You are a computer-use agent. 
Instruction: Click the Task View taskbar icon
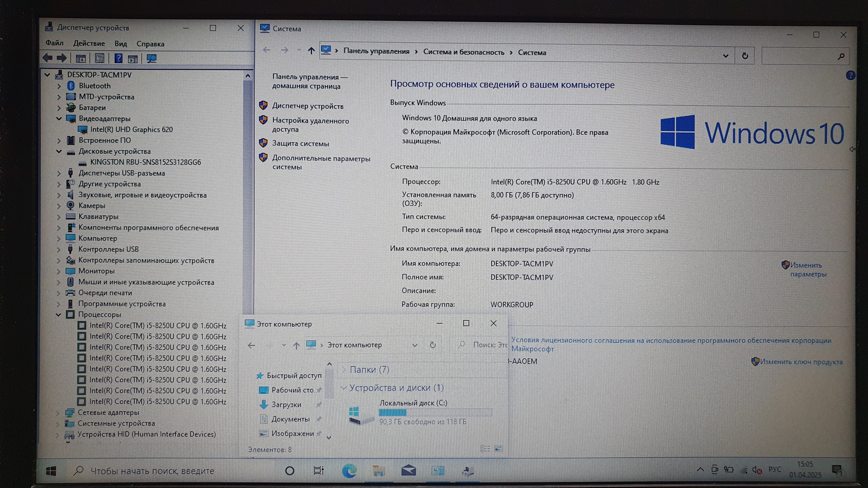tap(318, 471)
